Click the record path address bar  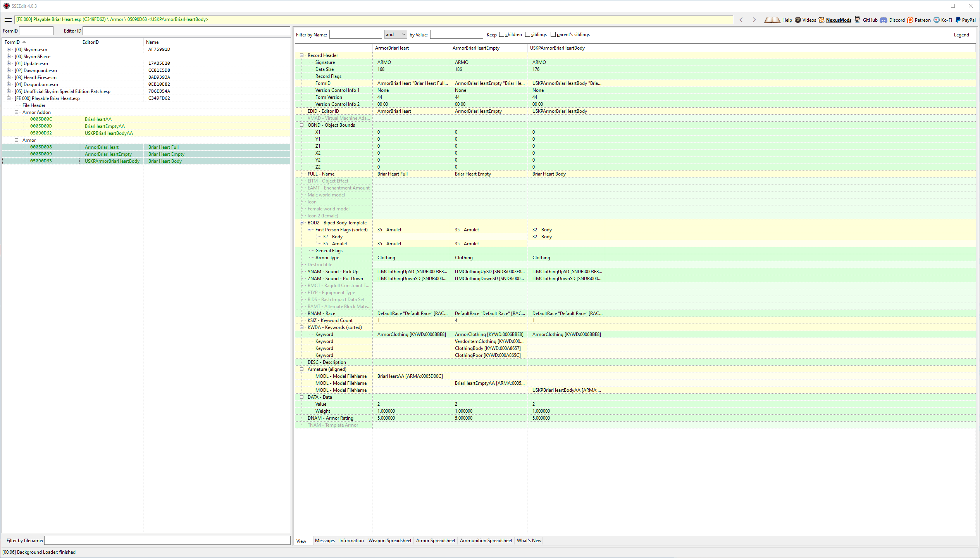tap(374, 19)
